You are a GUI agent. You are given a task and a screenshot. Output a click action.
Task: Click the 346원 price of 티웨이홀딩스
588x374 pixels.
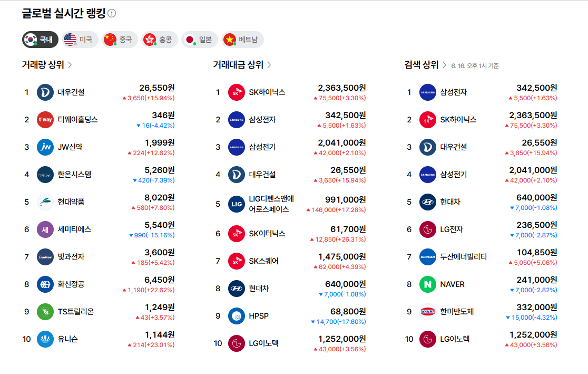click(163, 116)
